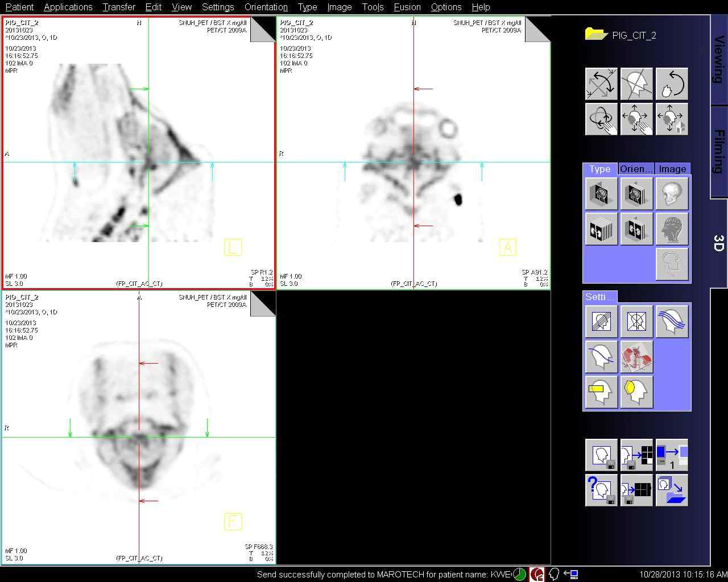728x582 pixels.
Task: Select the head with yellow rectangle clip icon
Action: point(601,392)
